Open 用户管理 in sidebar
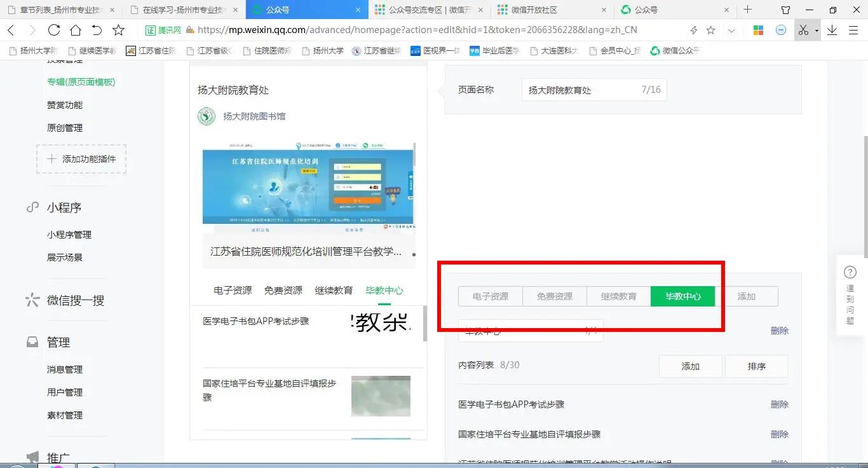The width and height of the screenshot is (868, 468). tap(65, 392)
